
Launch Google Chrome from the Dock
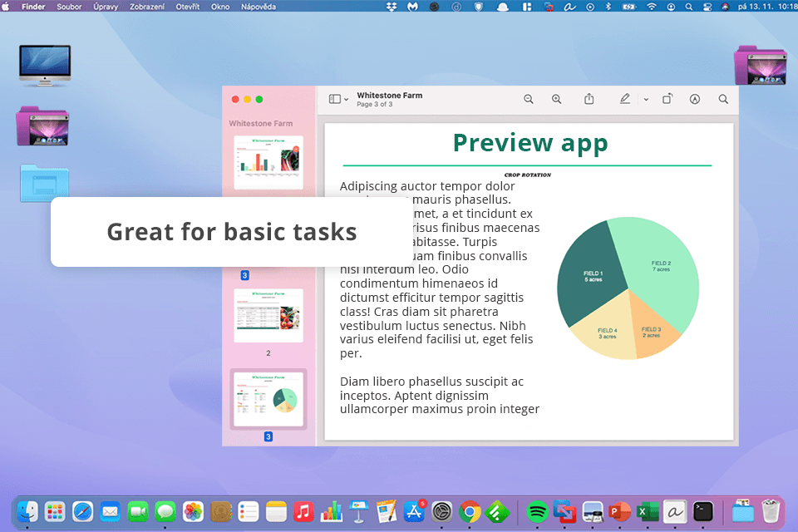(469, 512)
